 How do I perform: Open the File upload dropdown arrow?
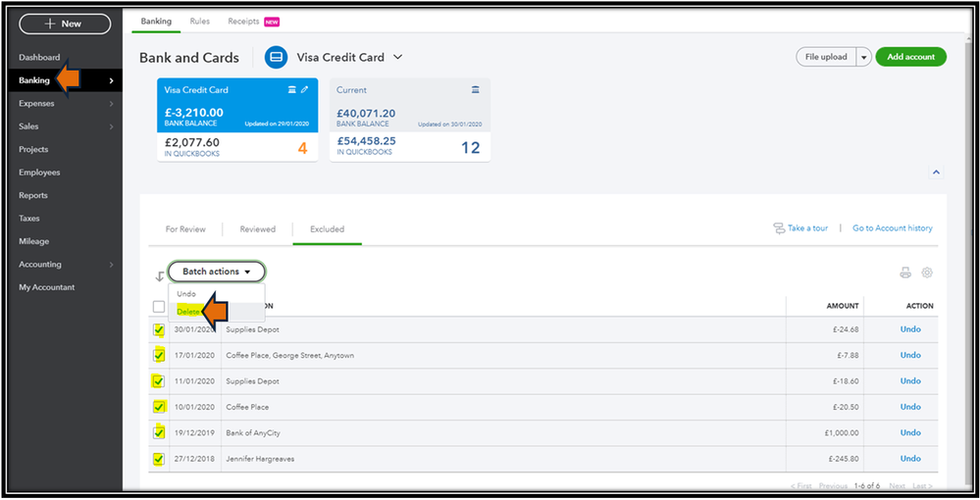(863, 57)
